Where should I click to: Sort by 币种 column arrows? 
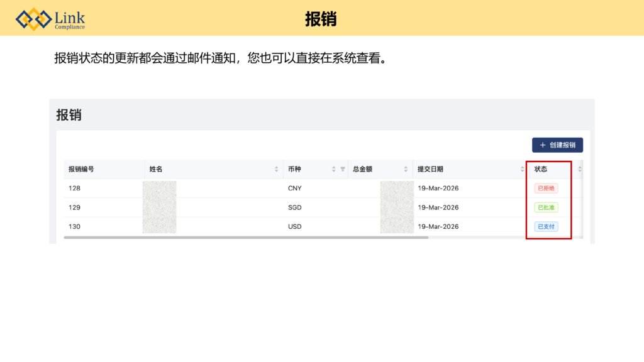pos(334,169)
